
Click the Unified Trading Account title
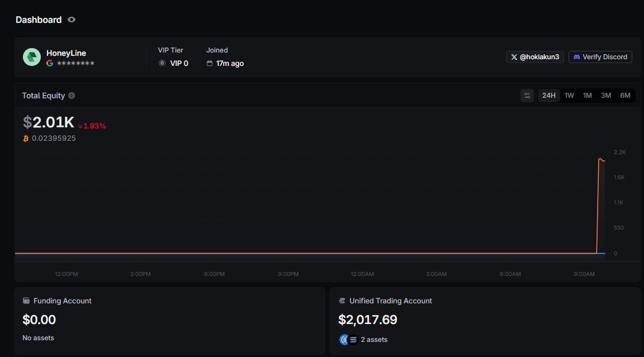(x=391, y=301)
